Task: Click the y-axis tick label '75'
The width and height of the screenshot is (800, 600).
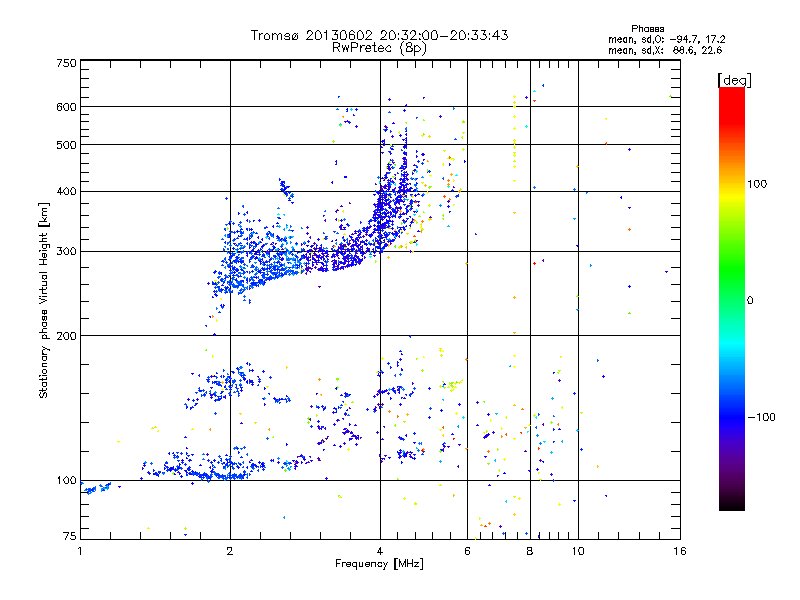Action: (x=70, y=536)
